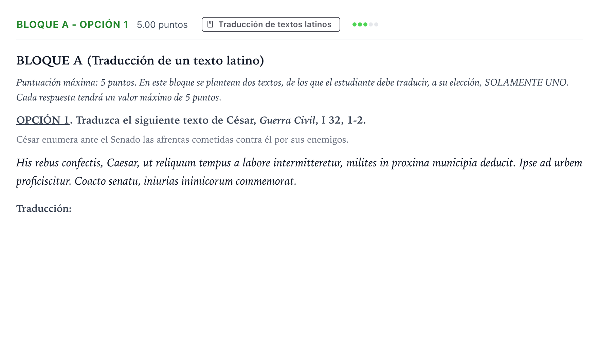
Task: Click the difficulty dots indicator
Action: 365,24
